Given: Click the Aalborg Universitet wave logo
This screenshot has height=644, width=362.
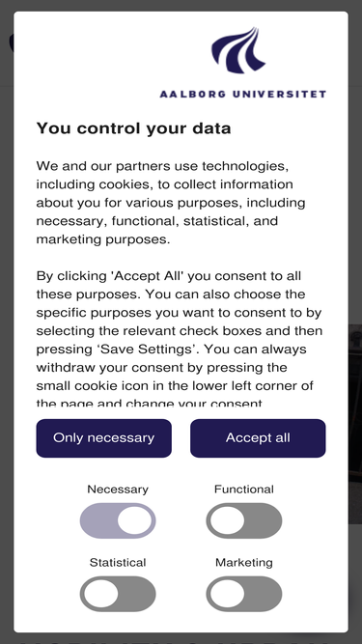Looking at the screenshot, I should (x=238, y=50).
